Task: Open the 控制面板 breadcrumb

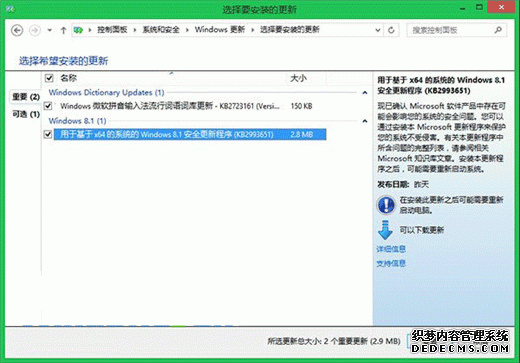Action: click(x=112, y=30)
